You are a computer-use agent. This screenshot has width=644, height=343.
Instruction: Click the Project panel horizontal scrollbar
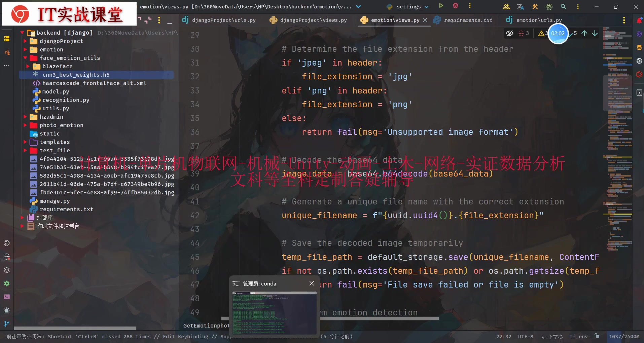point(75,328)
